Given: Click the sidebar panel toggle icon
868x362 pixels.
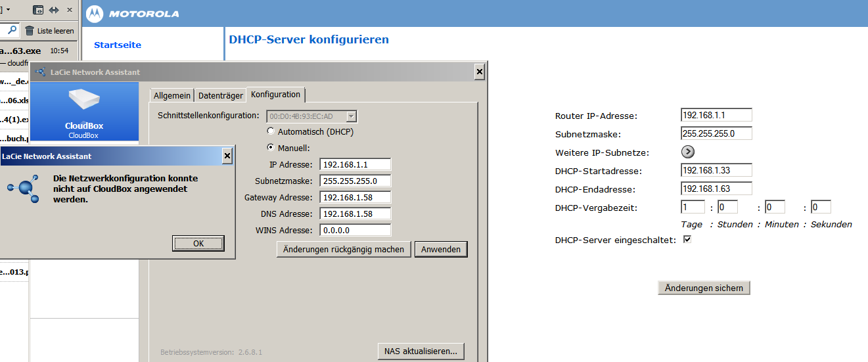Looking at the screenshot, I should (x=38, y=10).
